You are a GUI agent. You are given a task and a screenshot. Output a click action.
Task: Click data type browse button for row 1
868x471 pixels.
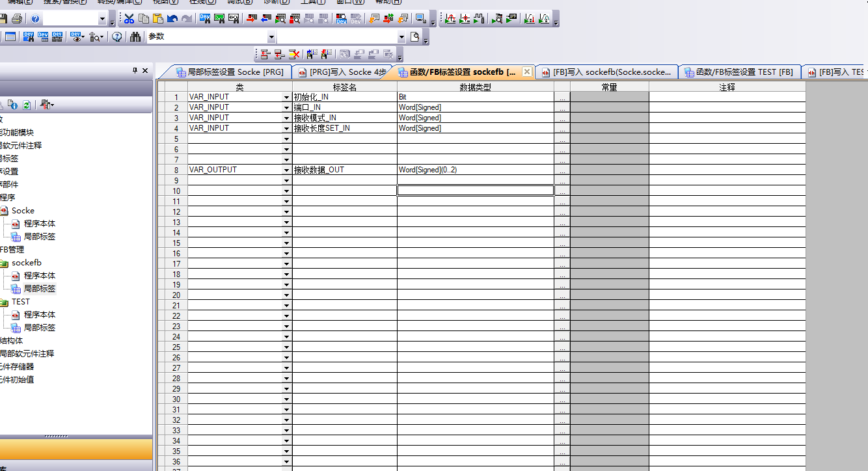coord(562,97)
